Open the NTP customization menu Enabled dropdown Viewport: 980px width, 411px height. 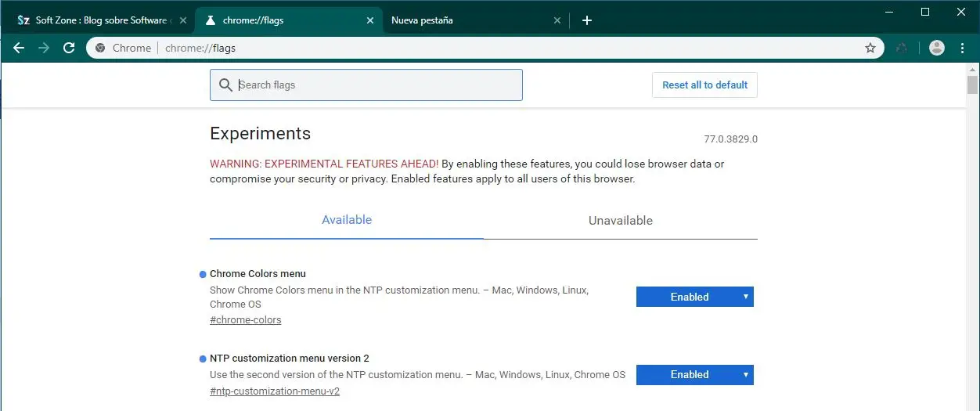(694, 374)
